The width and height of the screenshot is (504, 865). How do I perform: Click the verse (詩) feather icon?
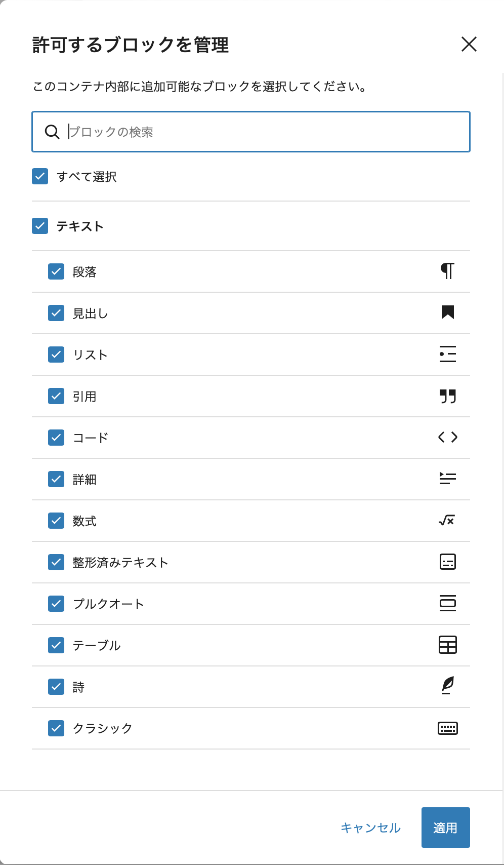pos(447,686)
